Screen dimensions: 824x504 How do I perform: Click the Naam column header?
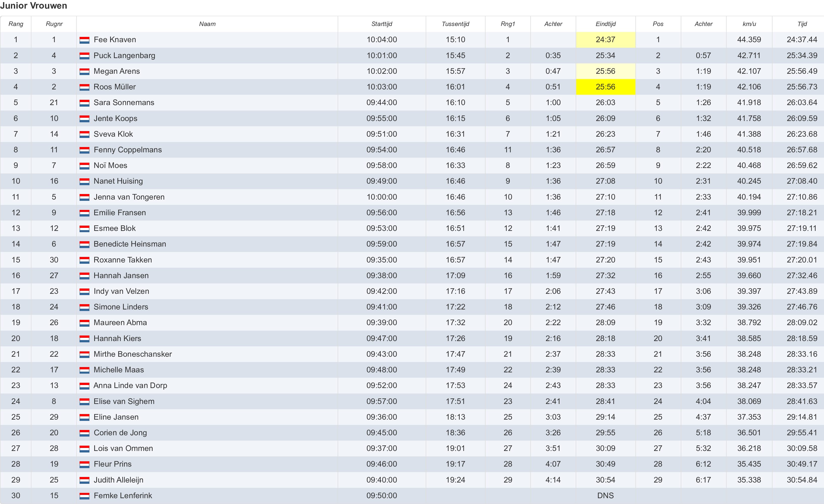(207, 24)
